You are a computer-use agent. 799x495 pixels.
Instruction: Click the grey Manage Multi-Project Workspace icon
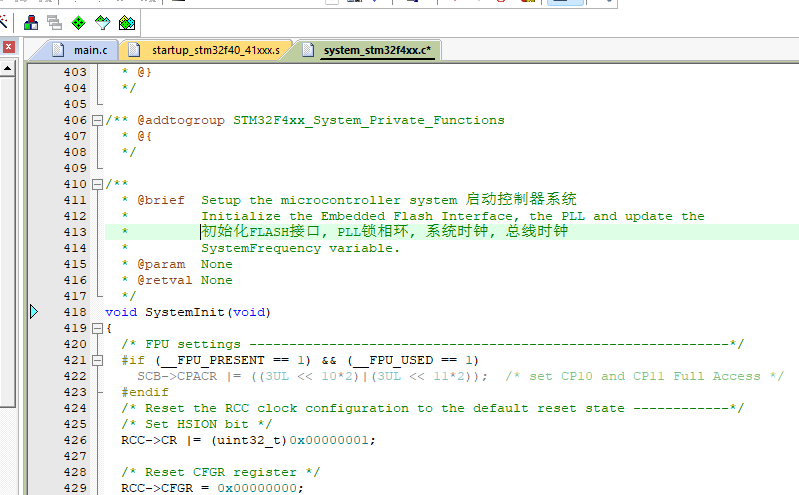click(54, 22)
